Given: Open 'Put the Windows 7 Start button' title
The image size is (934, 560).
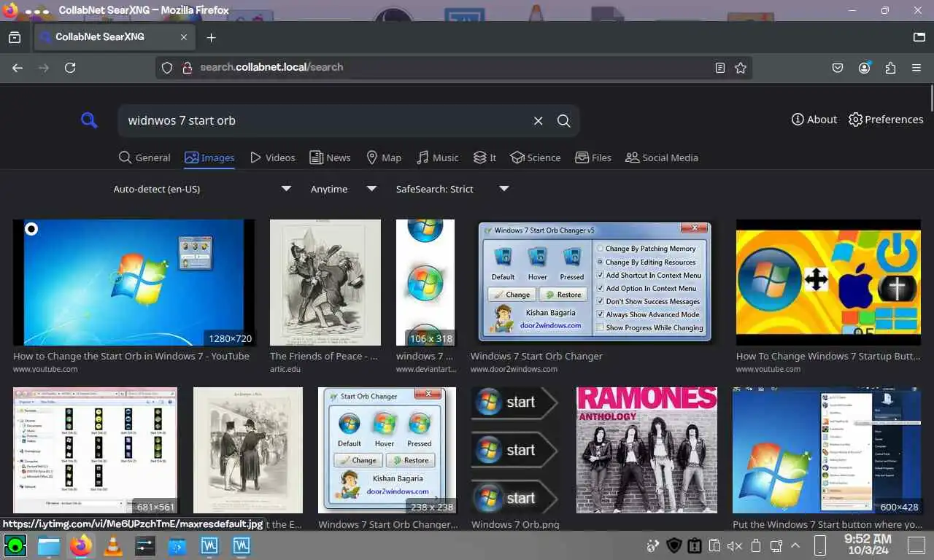Looking at the screenshot, I should [827, 524].
